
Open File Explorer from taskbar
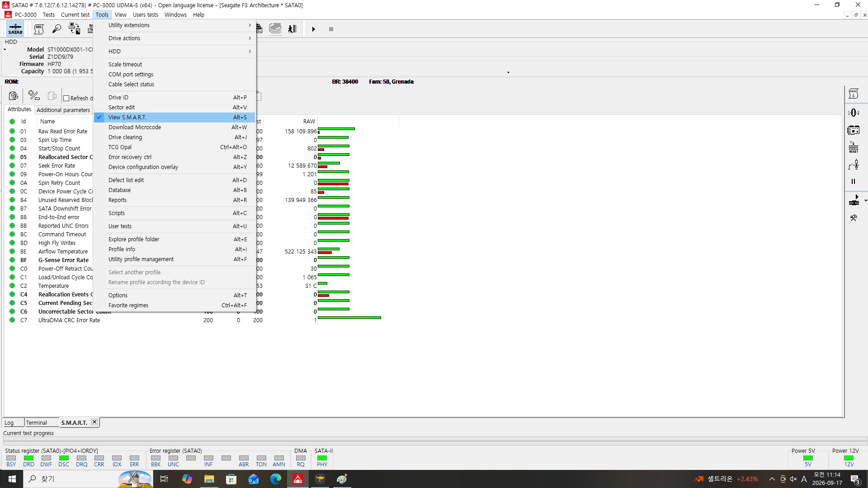[209, 479]
